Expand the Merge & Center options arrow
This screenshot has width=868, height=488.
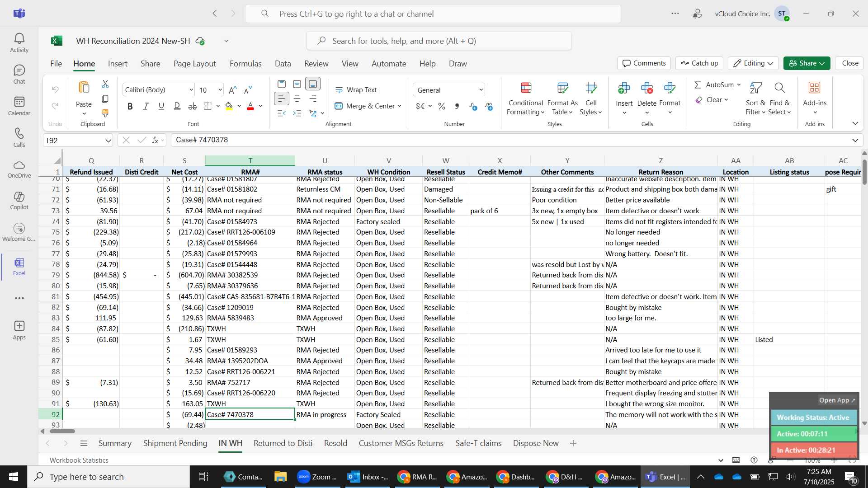[400, 106]
